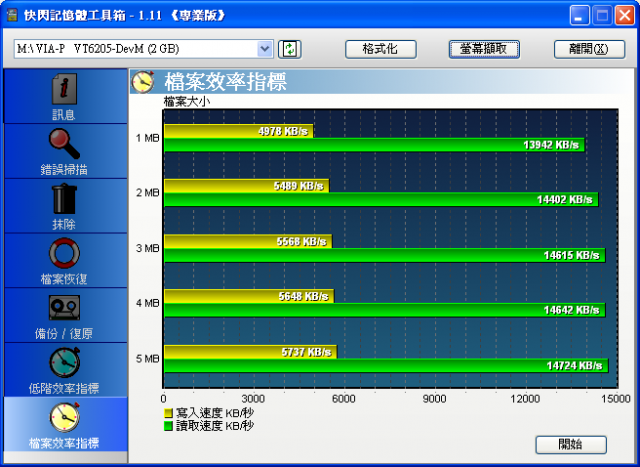The height and width of the screenshot is (467, 640).
Task: Click the 讀取速度 KB/秒 legend text
Action: [215, 426]
